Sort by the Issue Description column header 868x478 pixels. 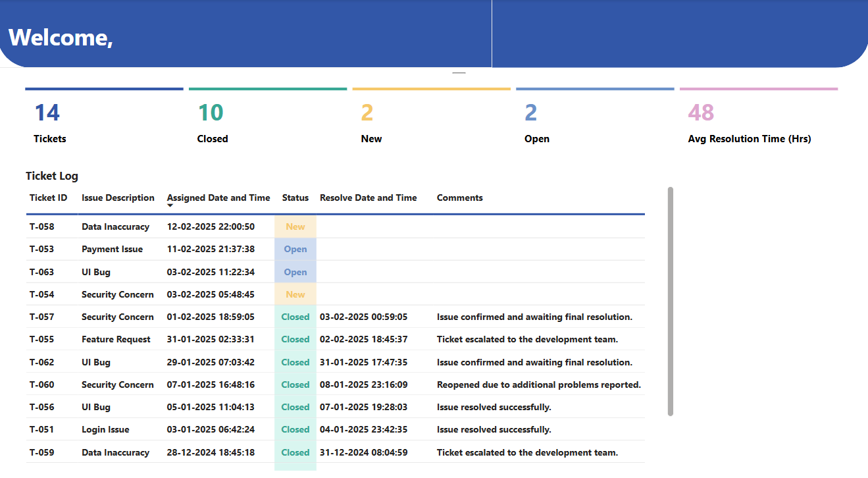pyautogui.click(x=118, y=198)
